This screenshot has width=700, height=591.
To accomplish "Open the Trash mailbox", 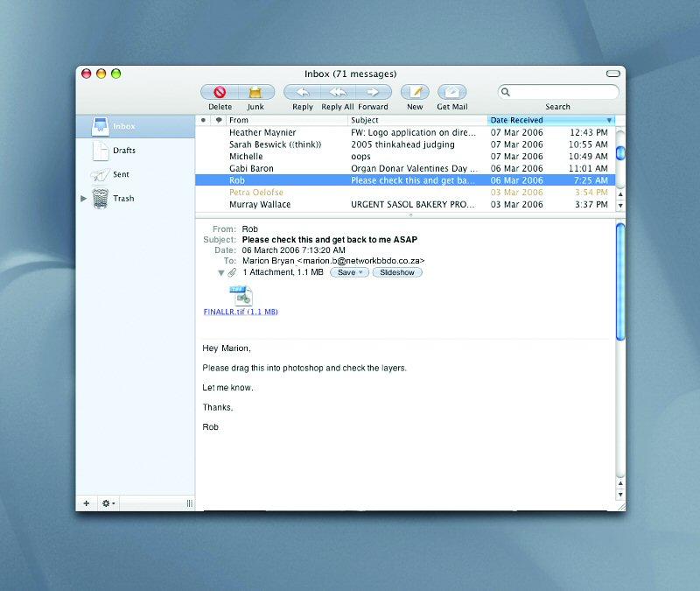I will coord(123,199).
